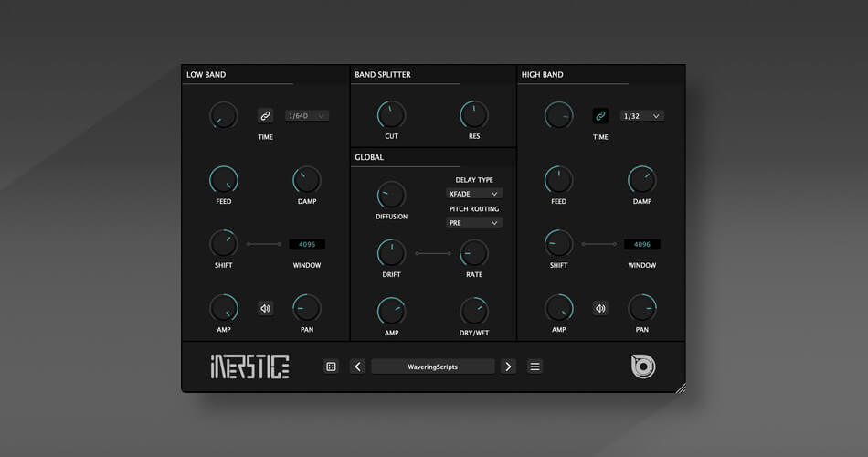Viewport: 868px width, 457px height.
Task: Click the High Band Damp knob
Action: pos(642,180)
